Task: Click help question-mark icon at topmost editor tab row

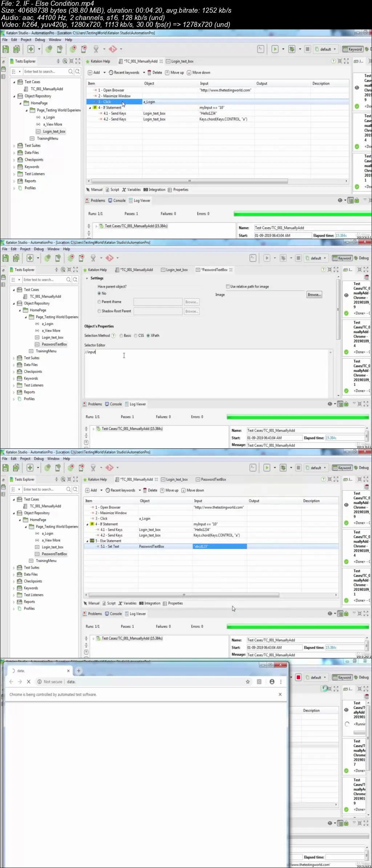Action: click(333, 61)
